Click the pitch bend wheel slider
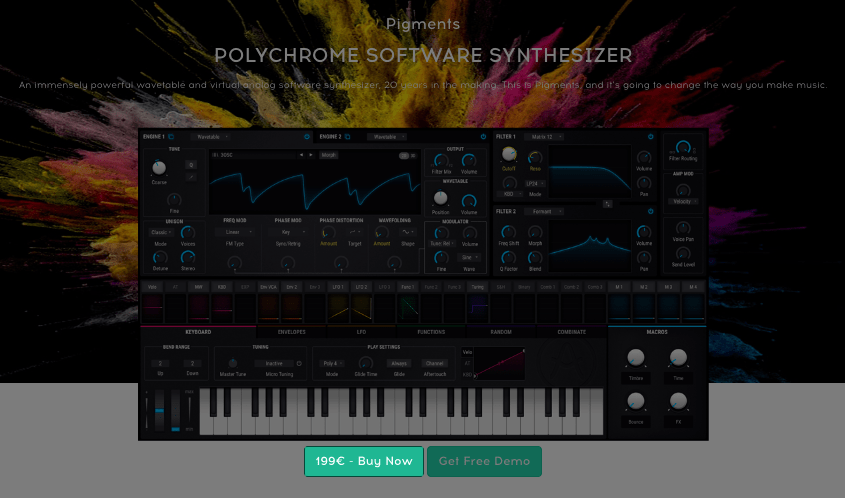Viewport: 845px width, 498px height. pos(160,410)
